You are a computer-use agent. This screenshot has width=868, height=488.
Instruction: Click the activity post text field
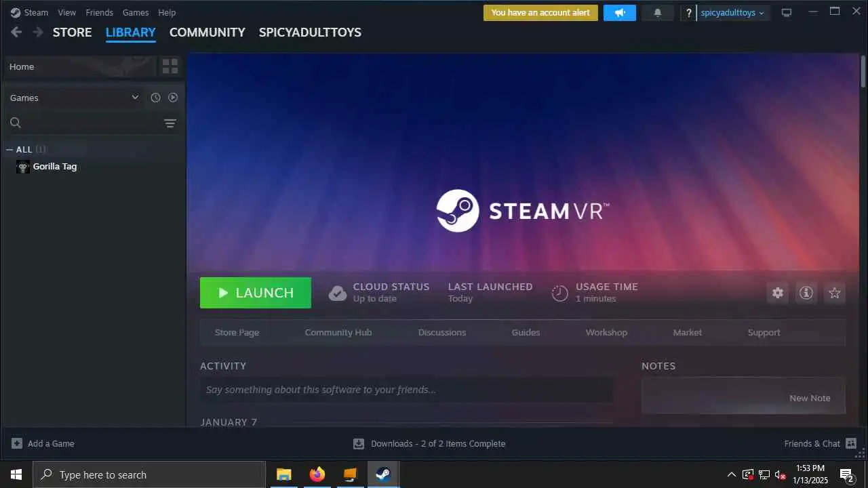point(407,390)
